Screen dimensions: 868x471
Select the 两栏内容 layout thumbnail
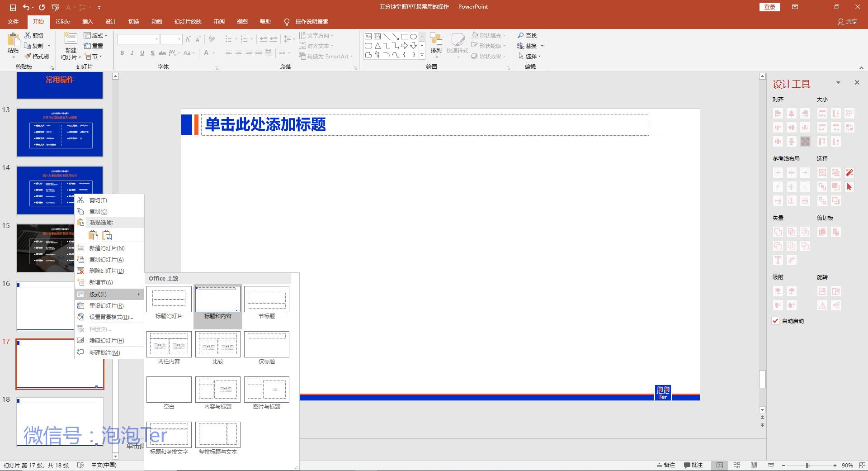169,348
